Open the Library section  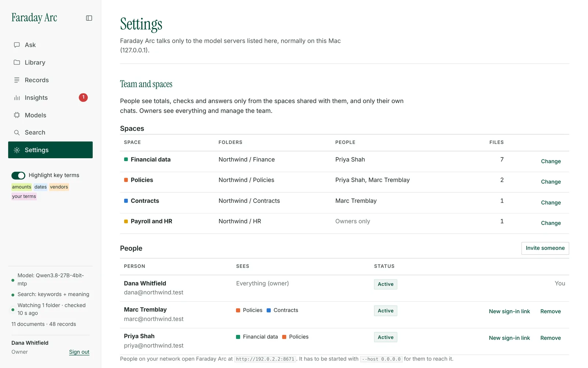(50, 62)
